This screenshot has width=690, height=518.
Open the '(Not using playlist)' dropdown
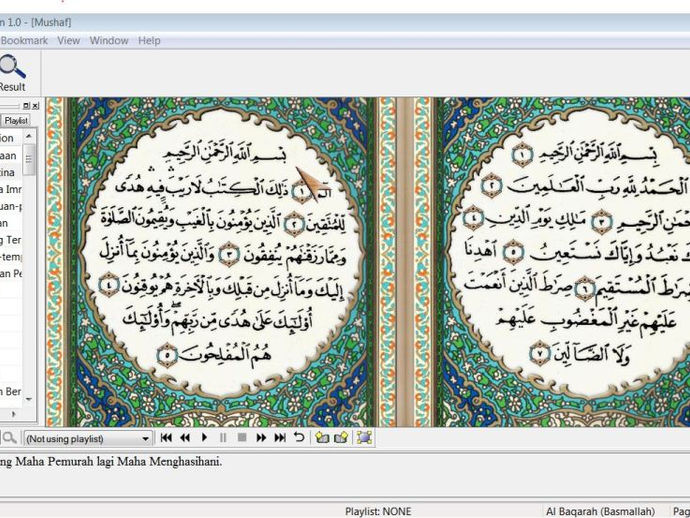[88, 438]
